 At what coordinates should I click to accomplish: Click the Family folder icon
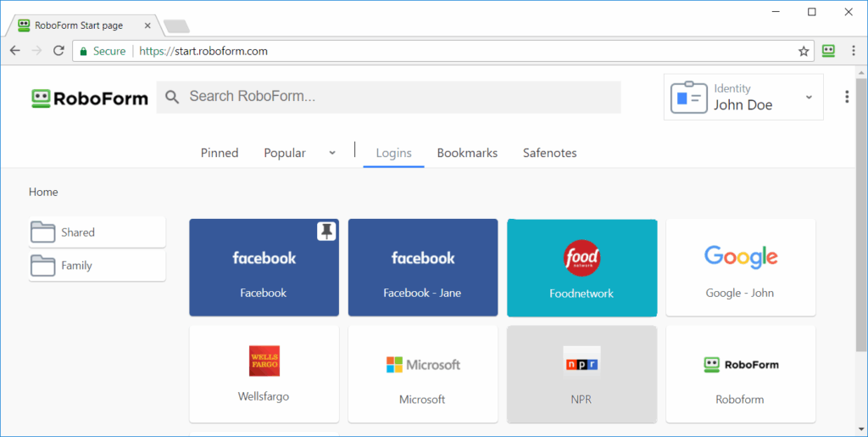coord(42,266)
